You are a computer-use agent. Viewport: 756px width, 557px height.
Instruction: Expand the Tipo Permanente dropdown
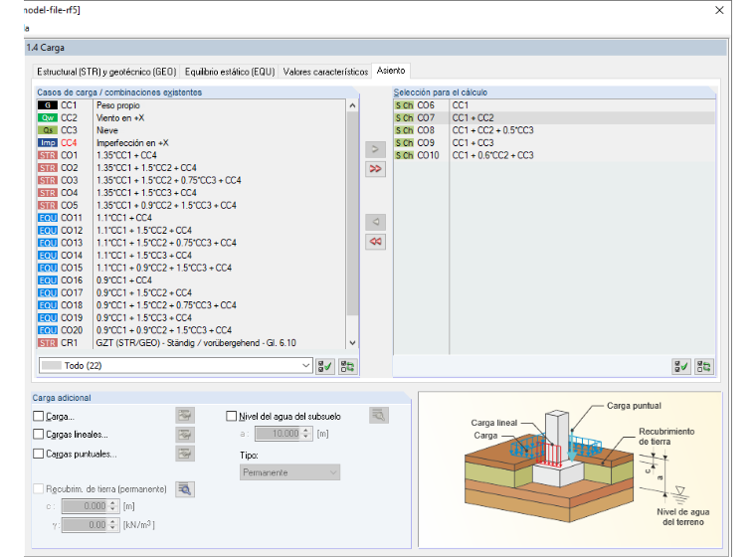coord(289,472)
